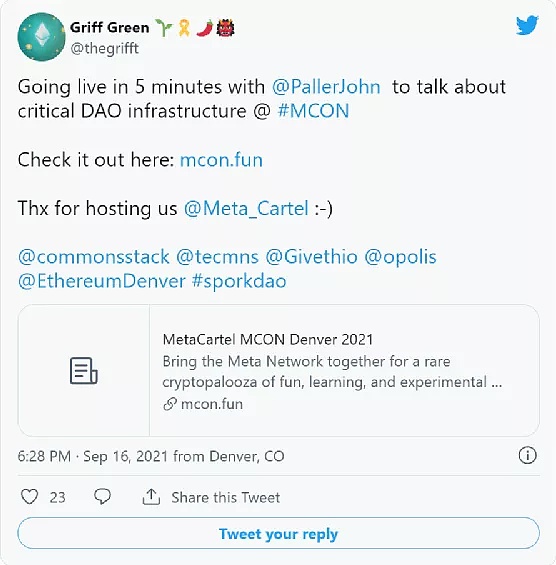
Task: Click the tweet timestamp Sep 16, 2021
Action: tap(125, 456)
